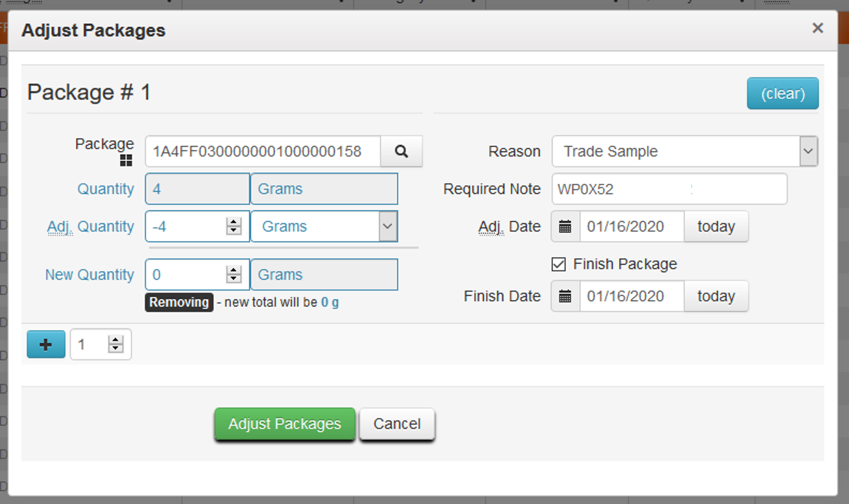Close the Adjust Packages dialog with X
The image size is (849, 504).
[817, 28]
